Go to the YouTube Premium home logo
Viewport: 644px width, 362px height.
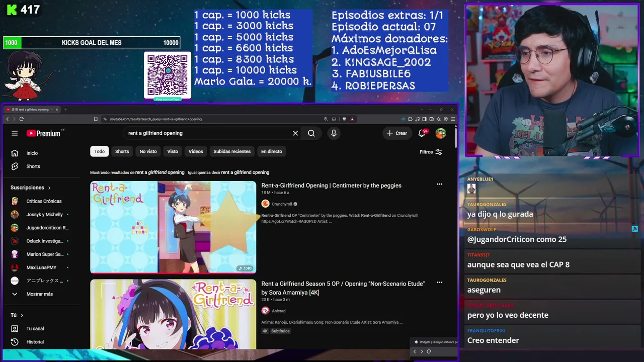pos(44,133)
